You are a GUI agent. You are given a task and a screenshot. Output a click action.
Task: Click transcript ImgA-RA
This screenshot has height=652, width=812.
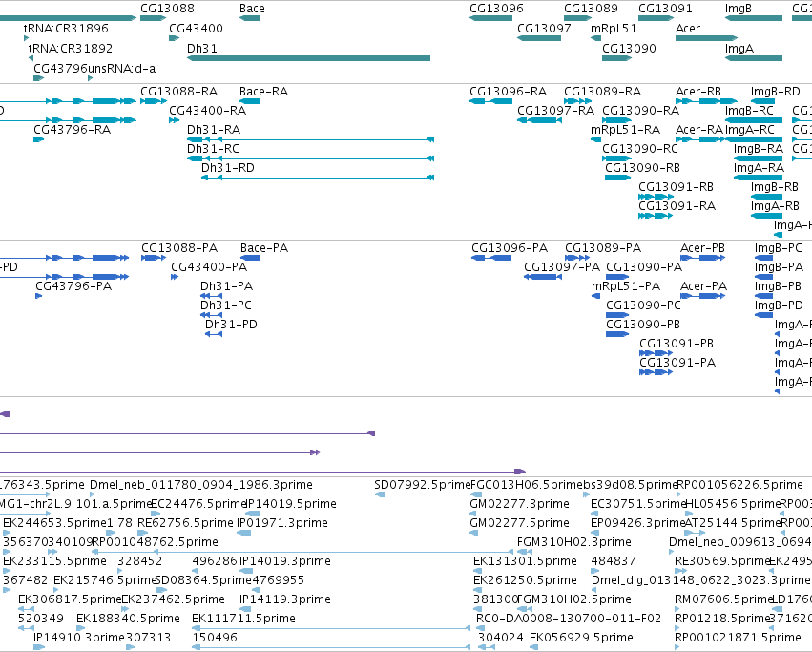point(760,168)
